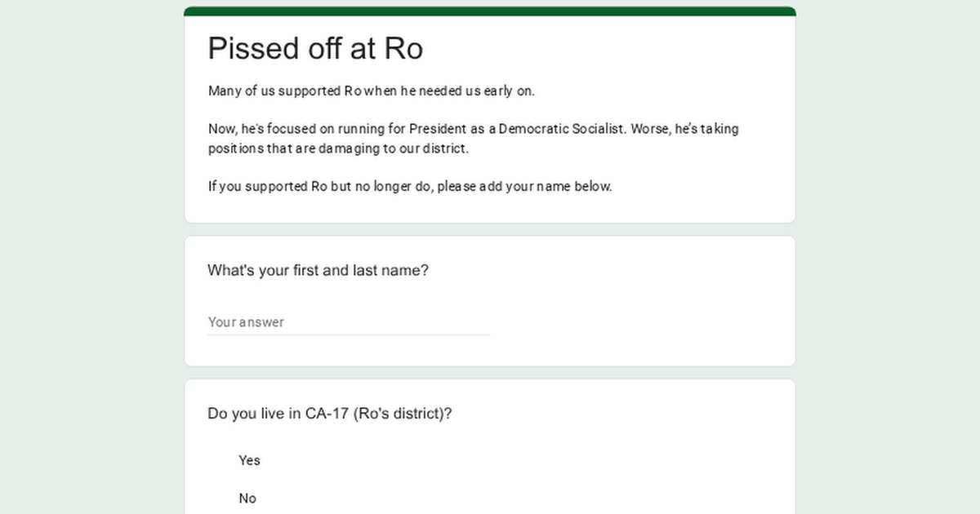
Task: Select the 'What's your first and last name?' question
Action: coord(318,270)
